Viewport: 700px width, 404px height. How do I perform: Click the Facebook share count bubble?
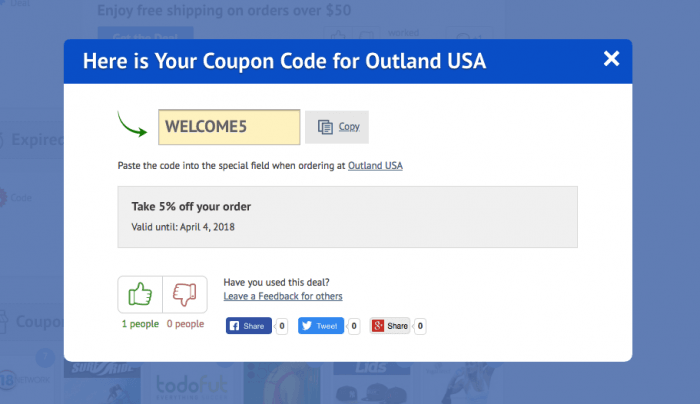click(x=282, y=326)
